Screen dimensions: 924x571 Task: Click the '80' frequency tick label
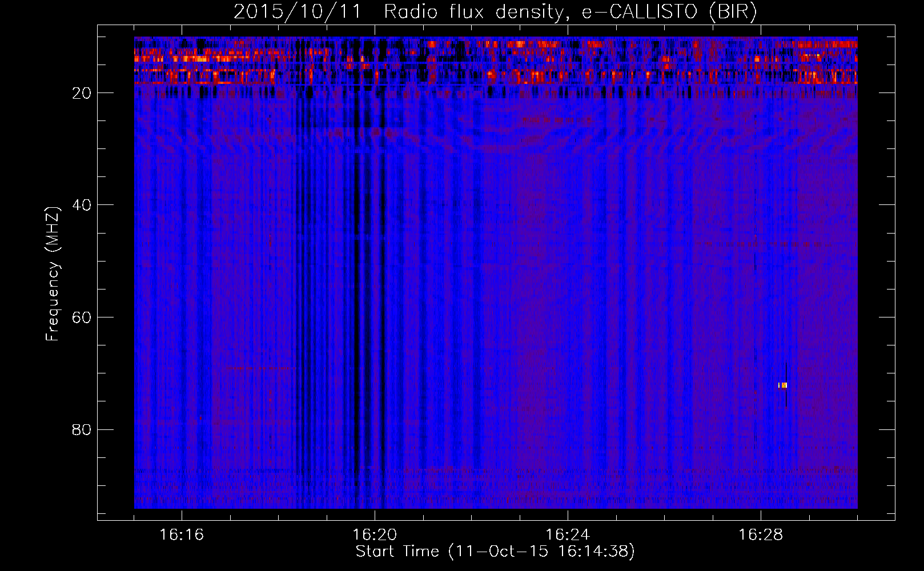(82, 429)
